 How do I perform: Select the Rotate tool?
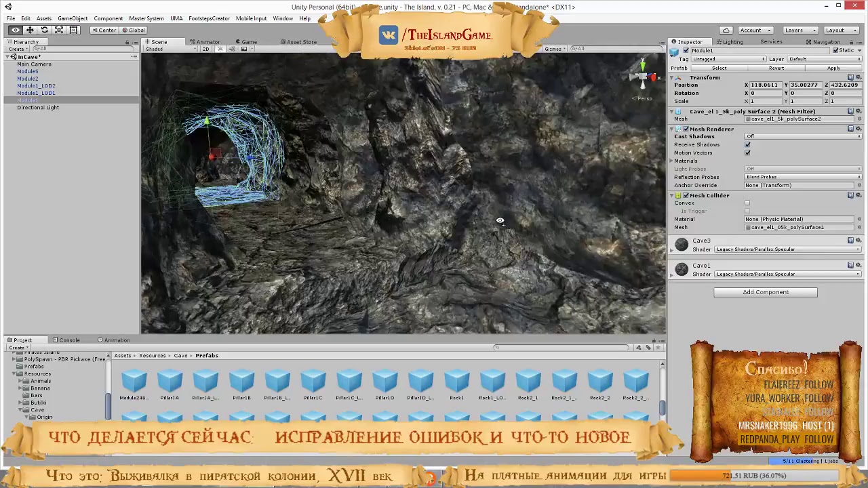point(45,30)
